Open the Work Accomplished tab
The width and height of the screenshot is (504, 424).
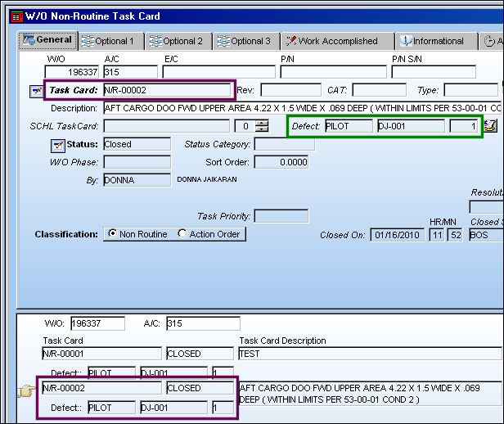pyautogui.click(x=337, y=41)
